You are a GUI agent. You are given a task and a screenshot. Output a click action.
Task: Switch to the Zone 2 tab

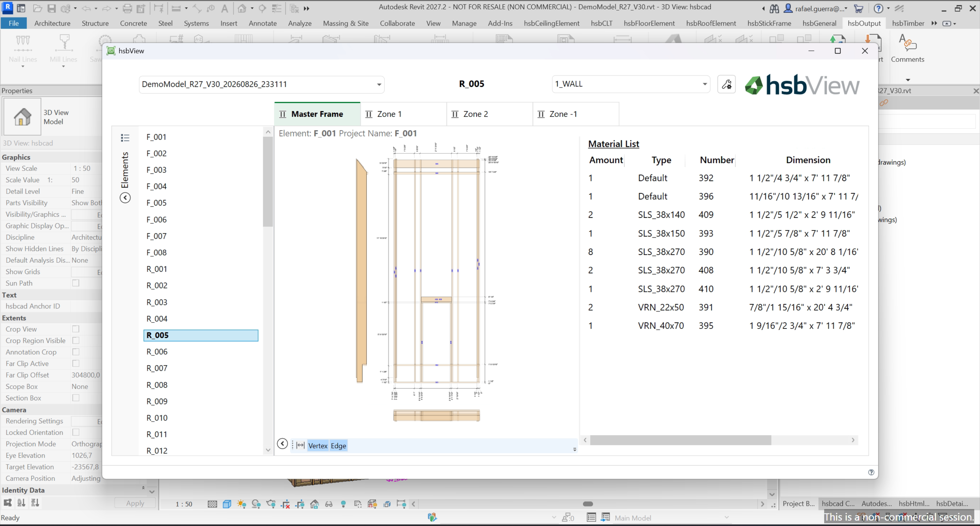(x=489, y=114)
